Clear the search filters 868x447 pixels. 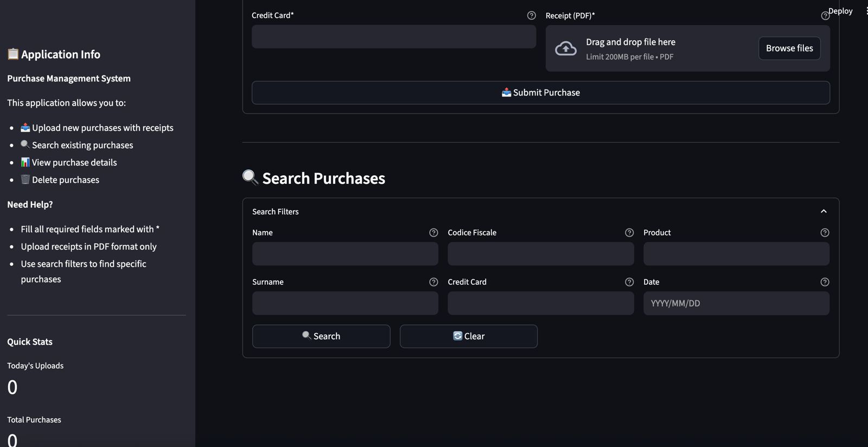469,336
